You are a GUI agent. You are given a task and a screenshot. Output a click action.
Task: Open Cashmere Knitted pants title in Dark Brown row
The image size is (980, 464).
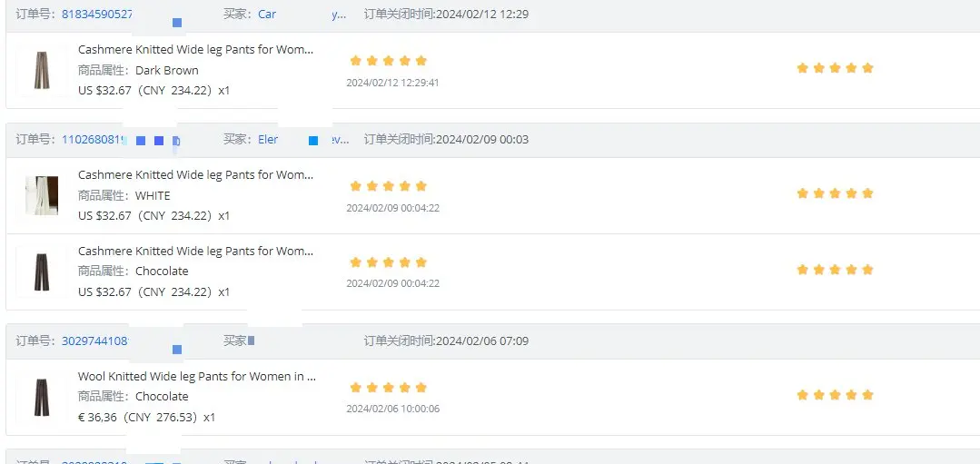point(195,49)
